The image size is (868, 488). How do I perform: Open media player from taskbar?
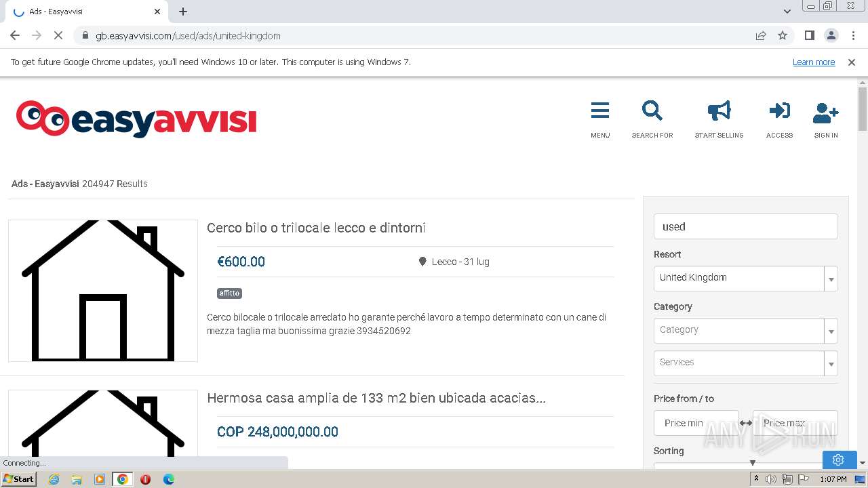100,479
